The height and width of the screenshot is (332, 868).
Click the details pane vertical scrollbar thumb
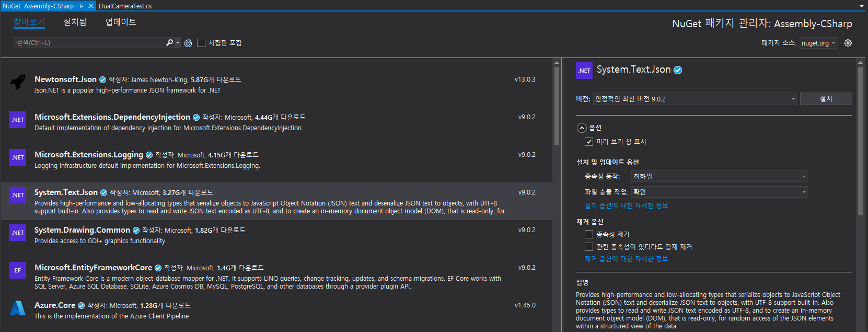coord(860,141)
